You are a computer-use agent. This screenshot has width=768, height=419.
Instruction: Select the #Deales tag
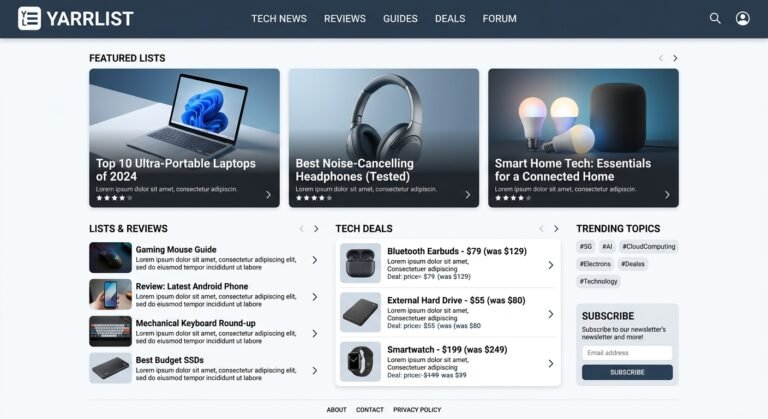[x=633, y=264]
